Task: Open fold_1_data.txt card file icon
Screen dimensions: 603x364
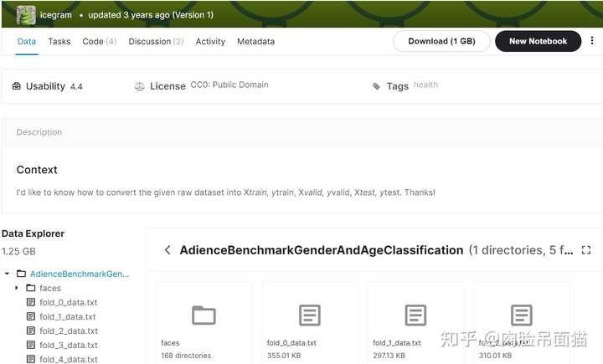Action: click(x=415, y=315)
